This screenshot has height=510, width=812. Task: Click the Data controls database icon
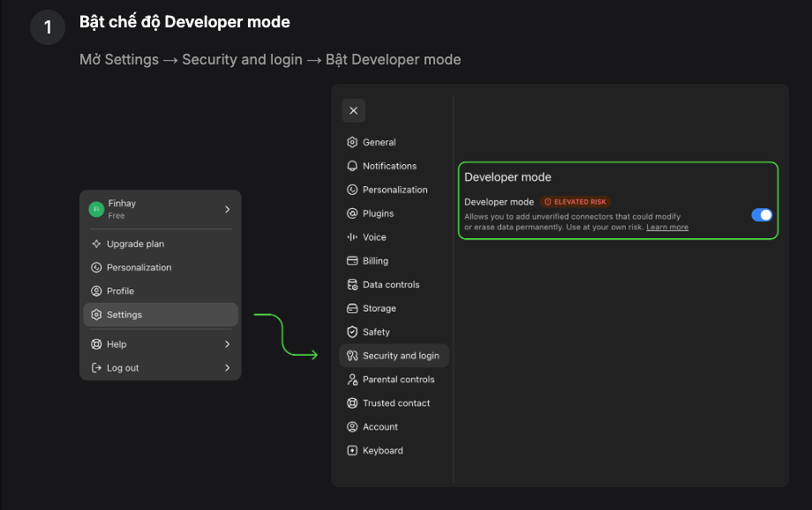pos(352,285)
